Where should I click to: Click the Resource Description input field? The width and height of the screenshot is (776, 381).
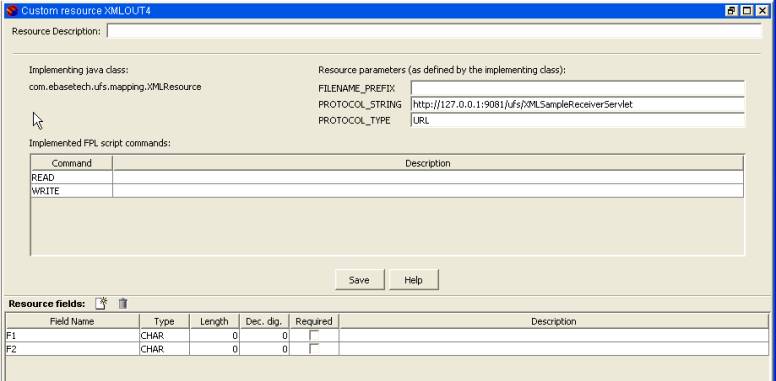434,31
